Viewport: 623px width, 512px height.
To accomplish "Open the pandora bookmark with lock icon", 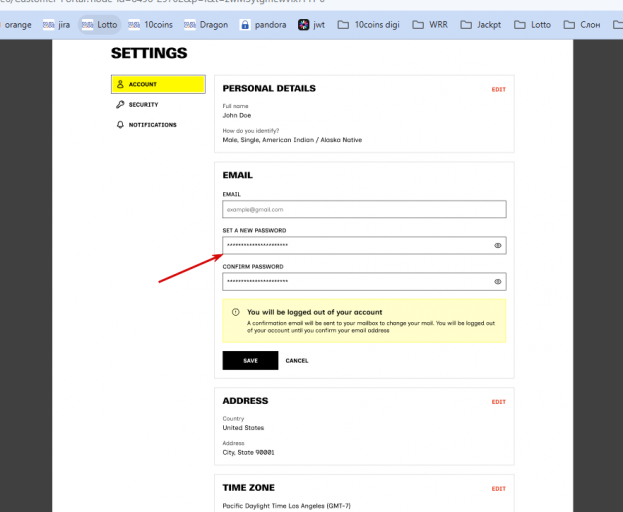I will 263,25.
